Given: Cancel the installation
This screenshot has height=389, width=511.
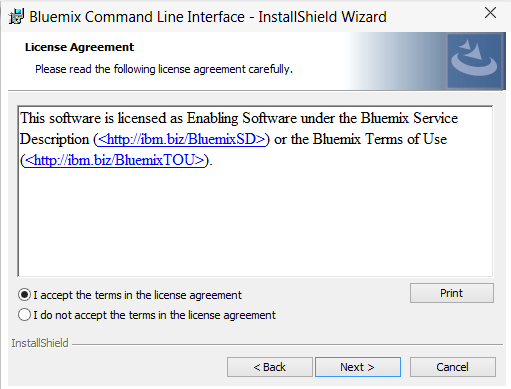Looking at the screenshot, I should coord(453,367).
